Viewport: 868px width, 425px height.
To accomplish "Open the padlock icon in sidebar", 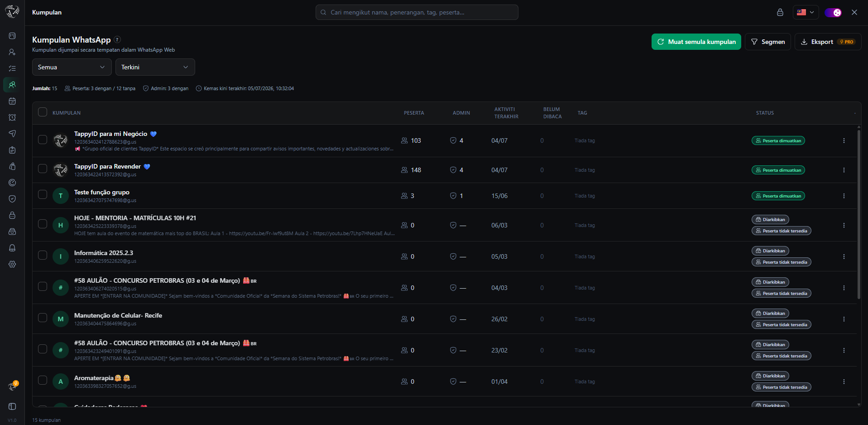I will (x=12, y=215).
